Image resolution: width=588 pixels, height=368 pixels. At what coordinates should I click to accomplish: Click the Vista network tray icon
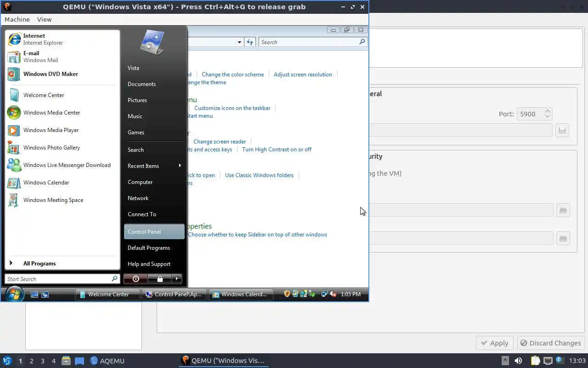click(x=324, y=294)
